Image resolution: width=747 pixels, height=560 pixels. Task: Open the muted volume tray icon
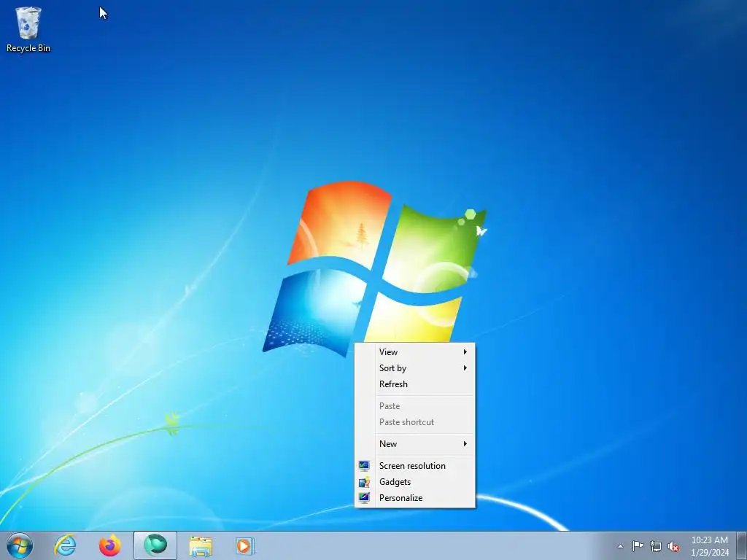click(x=673, y=546)
